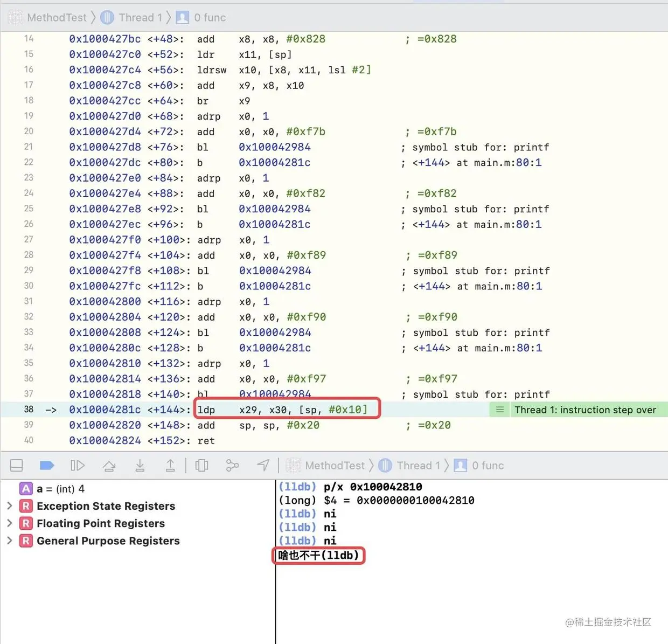Expand General Purpose Registers disclosure triangle

9,541
